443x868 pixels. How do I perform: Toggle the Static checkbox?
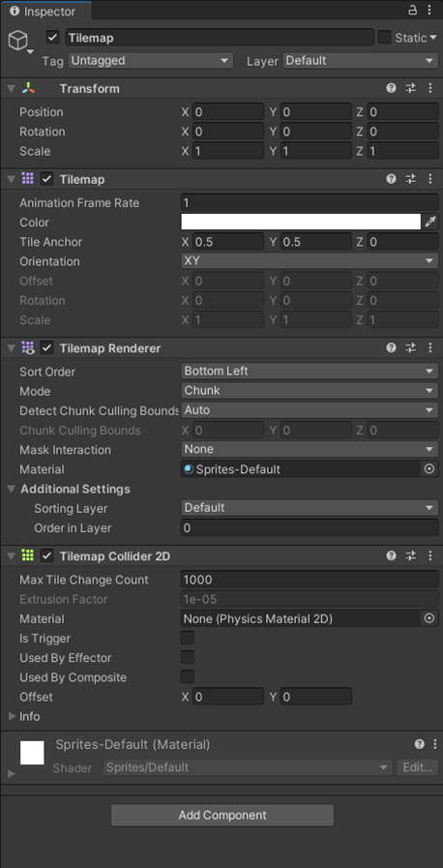coord(384,38)
